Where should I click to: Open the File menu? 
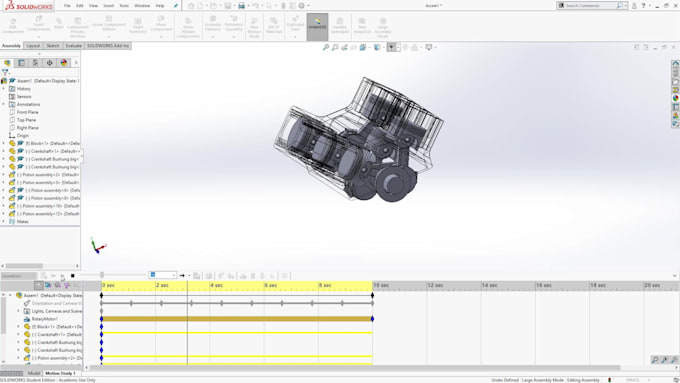67,6
